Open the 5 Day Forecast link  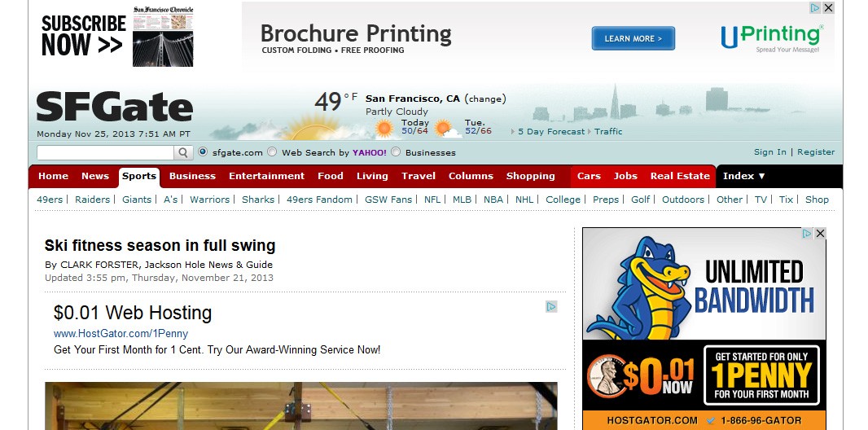pos(551,132)
